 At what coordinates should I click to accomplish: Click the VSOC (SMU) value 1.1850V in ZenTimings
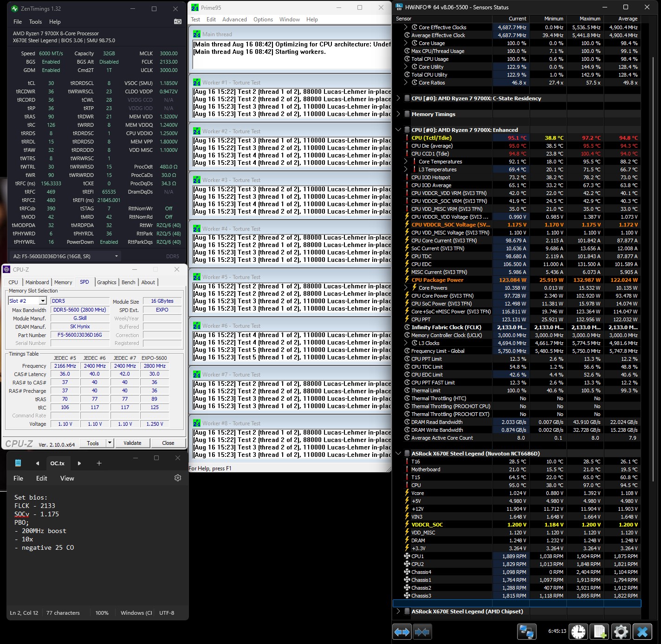pyautogui.click(x=168, y=83)
